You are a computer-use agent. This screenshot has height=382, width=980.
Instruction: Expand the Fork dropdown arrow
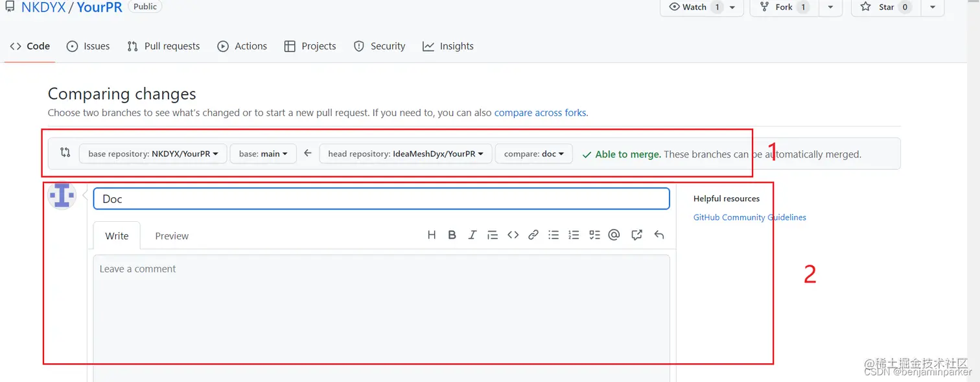point(830,7)
